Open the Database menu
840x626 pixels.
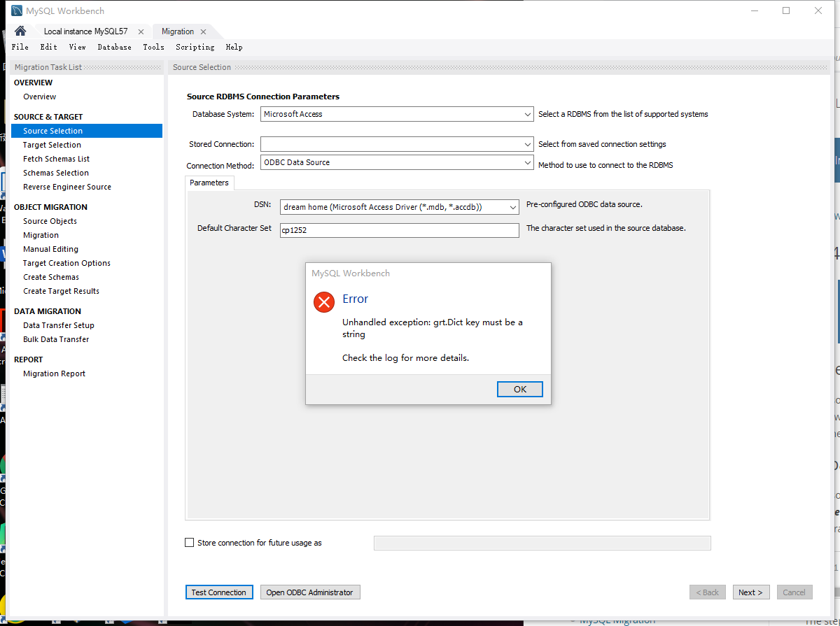[114, 47]
